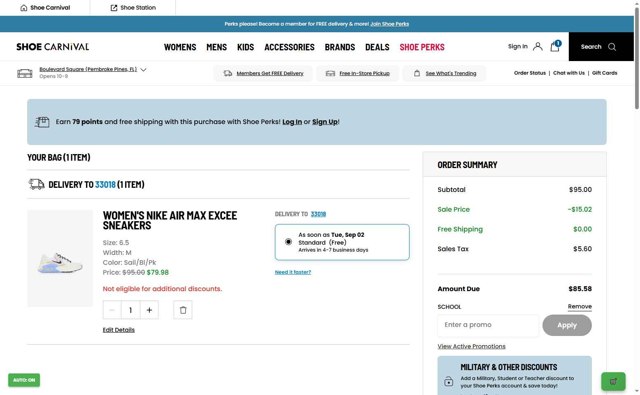This screenshot has height=395, width=640.
Task: Open Gift Cards link
Action: (604, 73)
